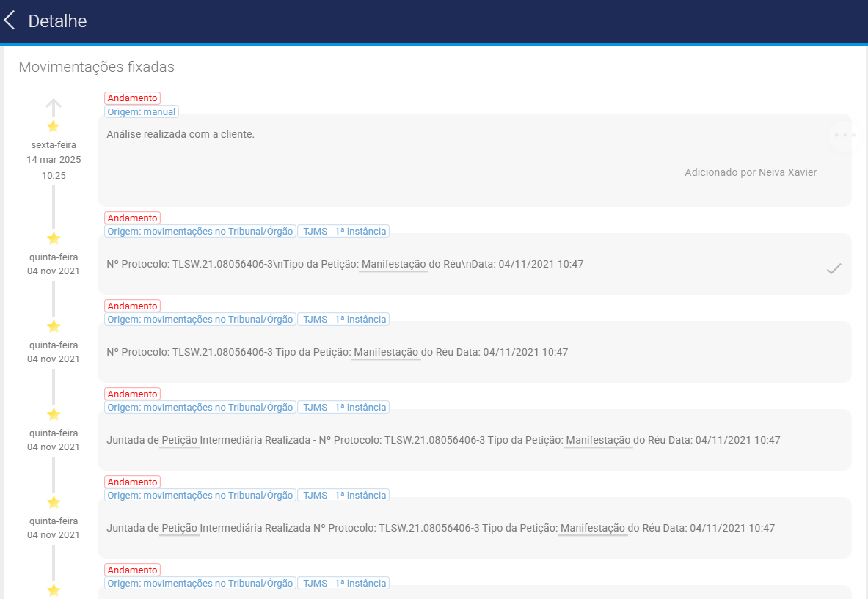This screenshot has width=868, height=599.
Task: Click the Andamento tag on the first entry
Action: coord(132,98)
